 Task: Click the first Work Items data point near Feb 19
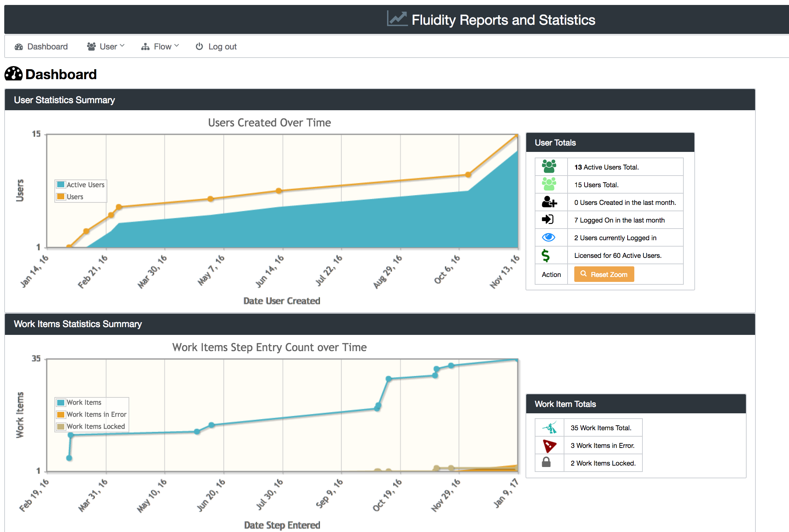click(x=69, y=458)
